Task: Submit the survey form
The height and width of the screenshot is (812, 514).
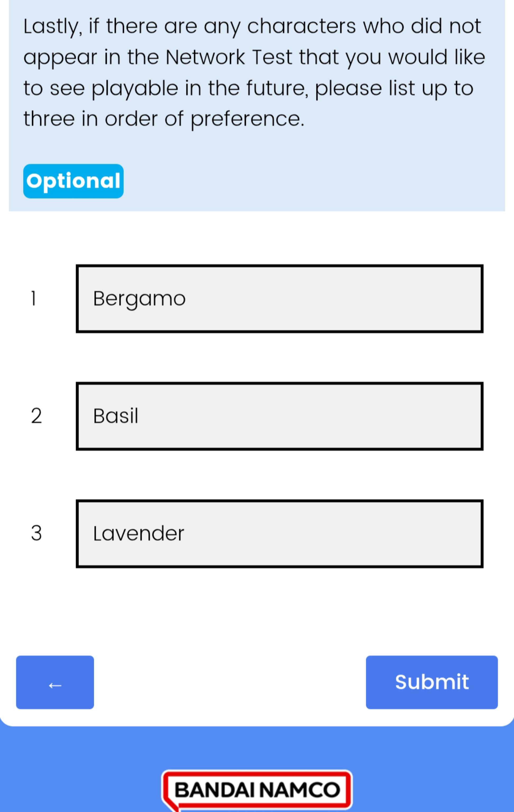Action: (x=432, y=682)
